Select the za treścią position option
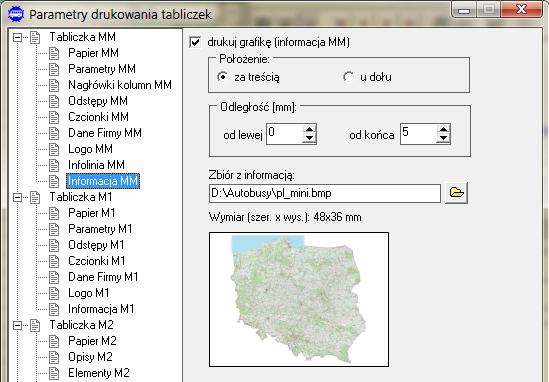This screenshot has height=382, width=549. pyautogui.click(x=222, y=77)
